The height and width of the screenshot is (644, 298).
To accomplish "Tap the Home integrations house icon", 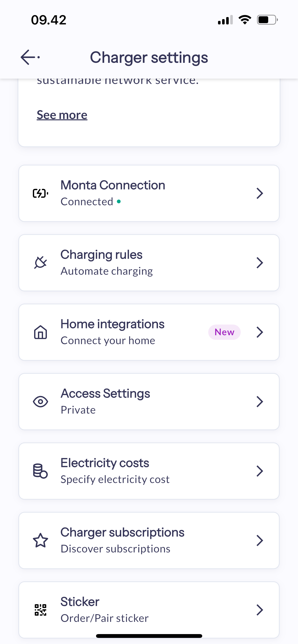I will coord(40,332).
